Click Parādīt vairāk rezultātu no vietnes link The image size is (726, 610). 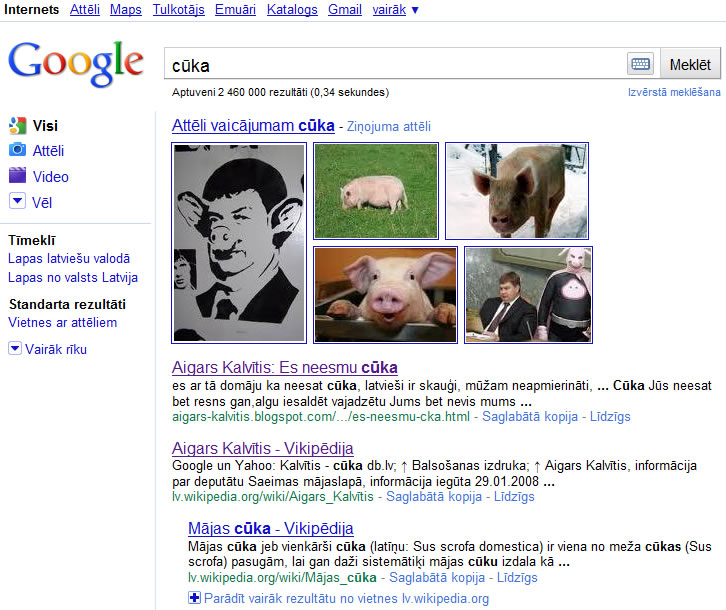tap(346, 598)
